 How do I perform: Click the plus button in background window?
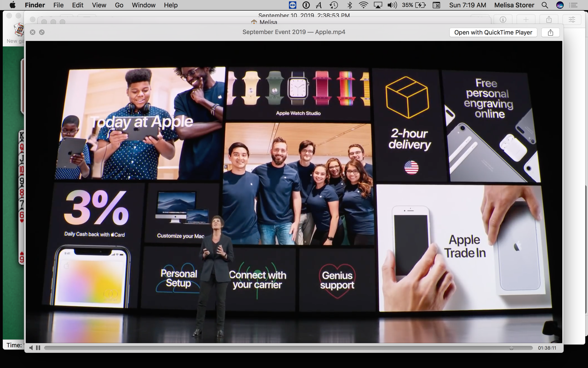[x=526, y=20]
